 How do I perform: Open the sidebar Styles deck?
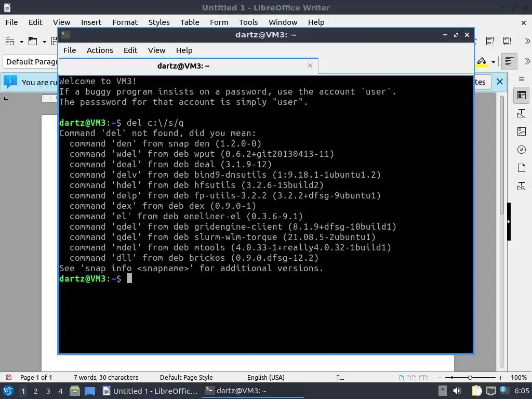click(522, 113)
